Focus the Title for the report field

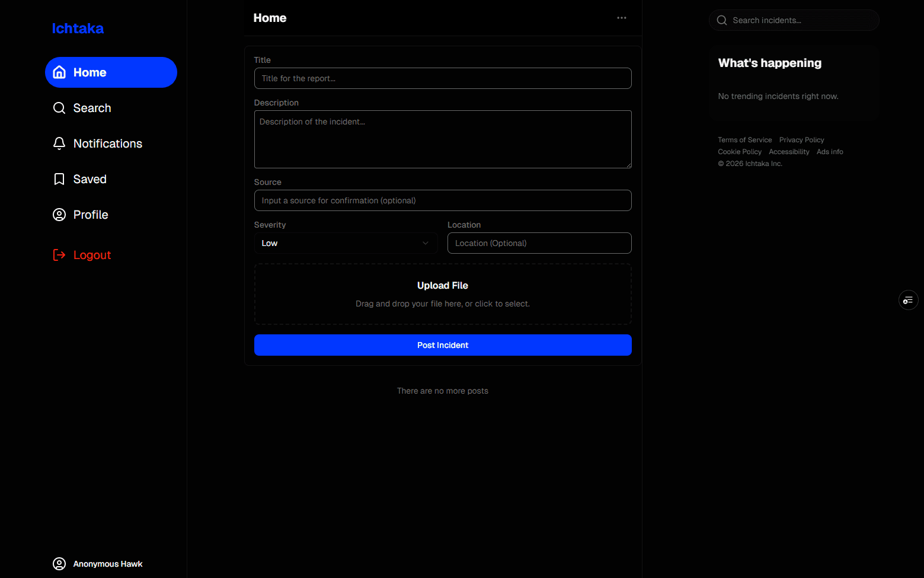click(442, 78)
